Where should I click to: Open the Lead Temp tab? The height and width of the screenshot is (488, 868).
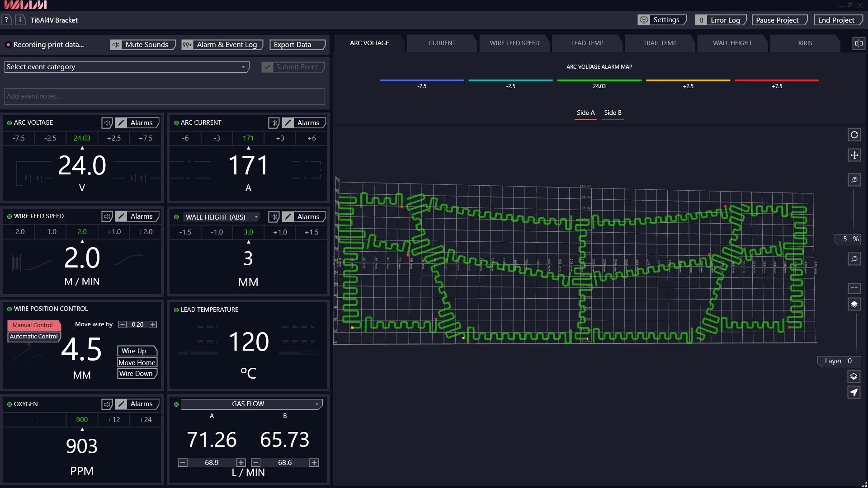587,43
